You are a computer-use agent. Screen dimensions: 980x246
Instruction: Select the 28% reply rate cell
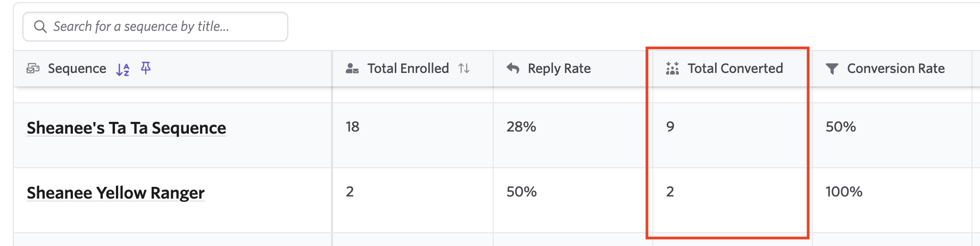pyautogui.click(x=521, y=127)
